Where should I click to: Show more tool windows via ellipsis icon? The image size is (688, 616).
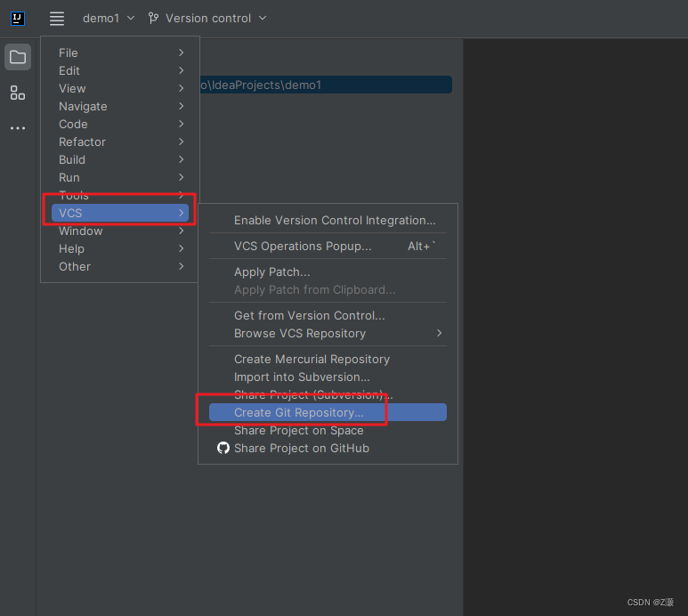(x=18, y=128)
